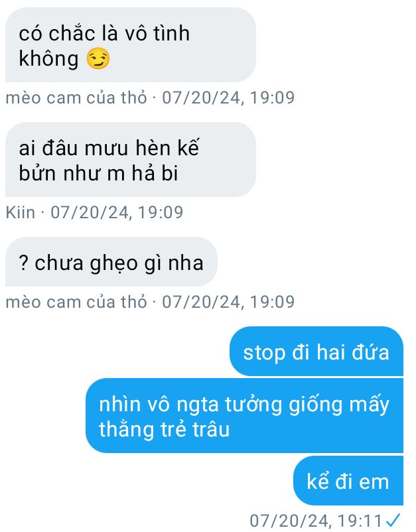The height and width of the screenshot is (532, 416).
Task: Select message "? chưa ghẹo gì nha"
Action: (111, 262)
